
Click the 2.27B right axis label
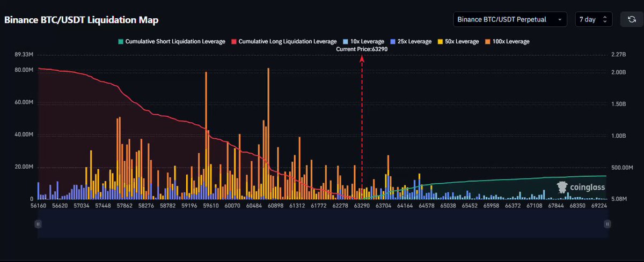(618, 54)
